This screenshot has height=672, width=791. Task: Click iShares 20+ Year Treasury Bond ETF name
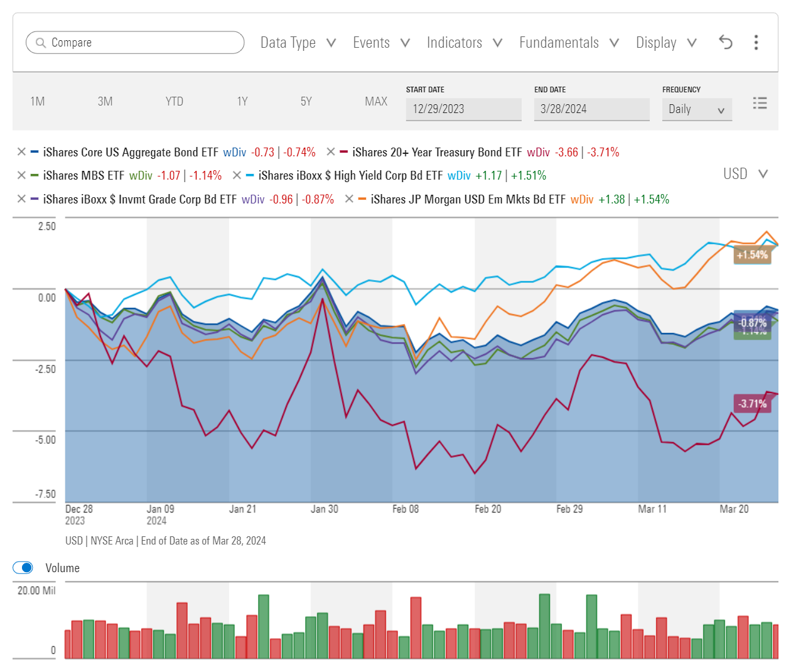tap(437, 152)
